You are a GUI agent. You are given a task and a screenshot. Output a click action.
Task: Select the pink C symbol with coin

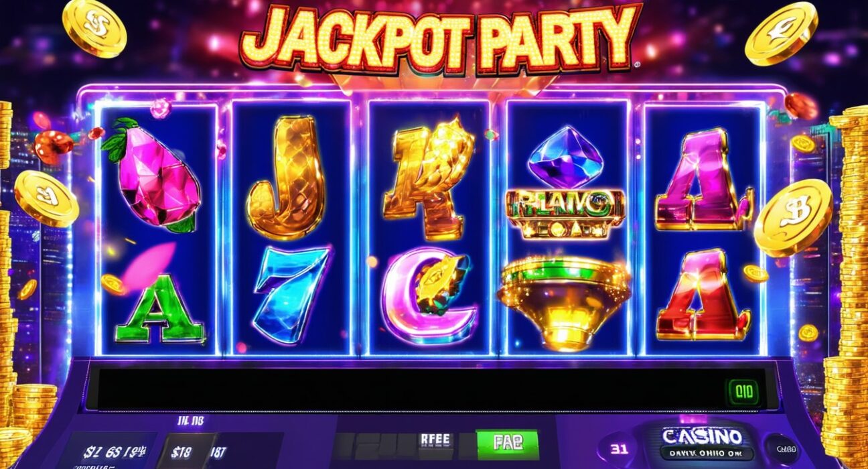point(429,295)
